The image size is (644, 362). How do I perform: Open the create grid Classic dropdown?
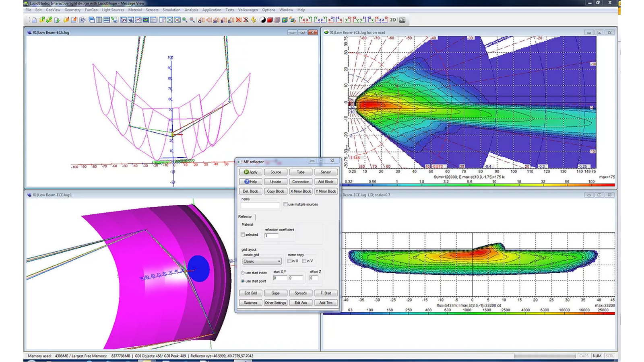262,261
